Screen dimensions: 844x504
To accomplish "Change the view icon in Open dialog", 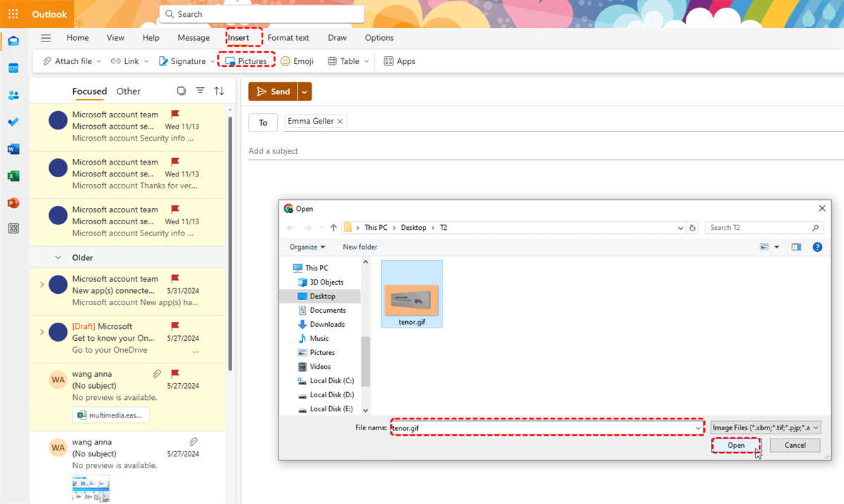I will coord(765,247).
